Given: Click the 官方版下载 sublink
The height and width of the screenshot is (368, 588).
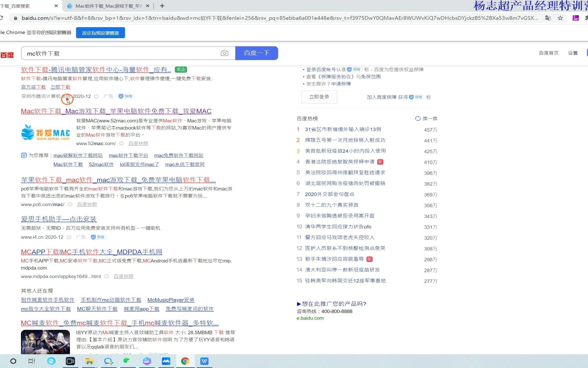Looking at the screenshot, I should click(33, 87).
